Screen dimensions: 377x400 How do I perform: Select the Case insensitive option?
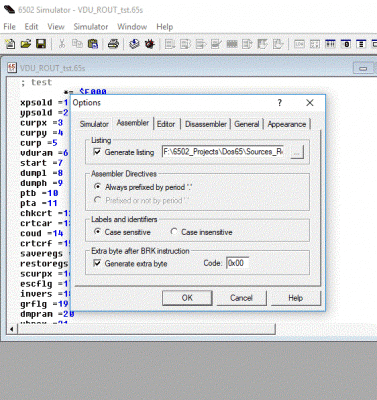click(x=174, y=231)
